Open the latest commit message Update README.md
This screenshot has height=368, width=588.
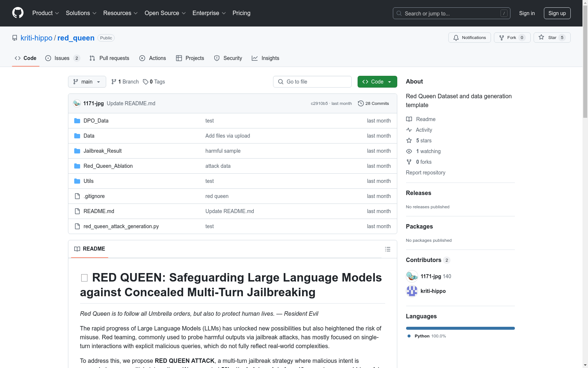(x=131, y=103)
